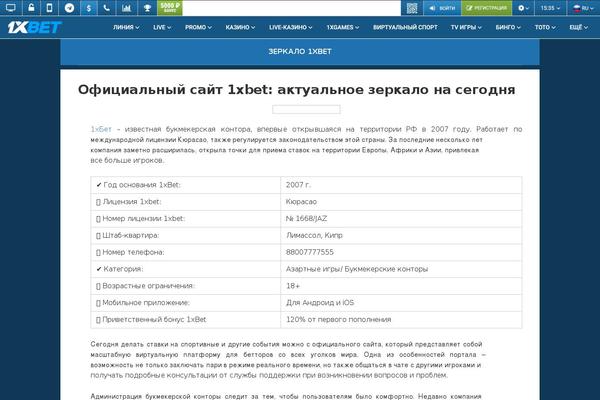Click table cell Штаб-квартира:
600x400 pixels.
click(x=185, y=235)
